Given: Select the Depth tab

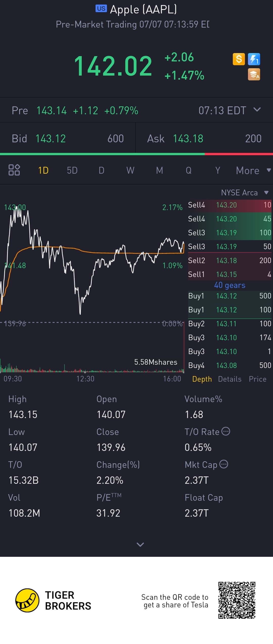Looking at the screenshot, I should (202, 379).
